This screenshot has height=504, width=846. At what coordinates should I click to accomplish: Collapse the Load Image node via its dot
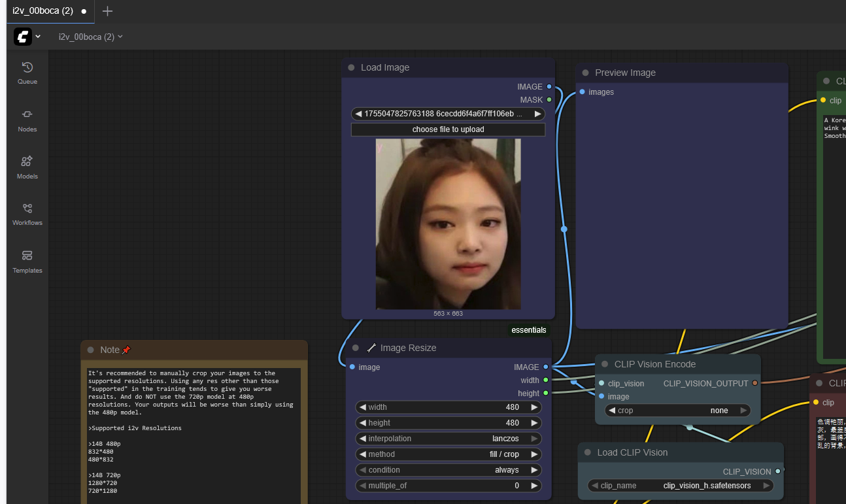(352, 68)
